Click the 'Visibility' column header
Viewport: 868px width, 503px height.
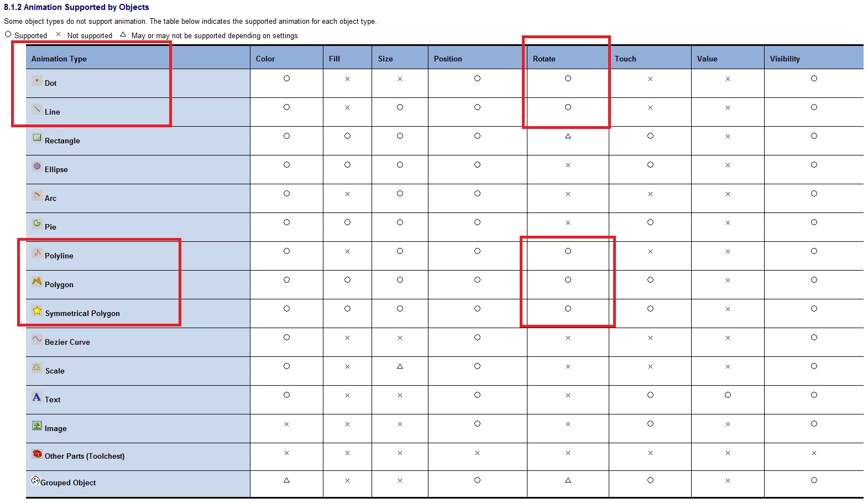pyautogui.click(x=785, y=59)
